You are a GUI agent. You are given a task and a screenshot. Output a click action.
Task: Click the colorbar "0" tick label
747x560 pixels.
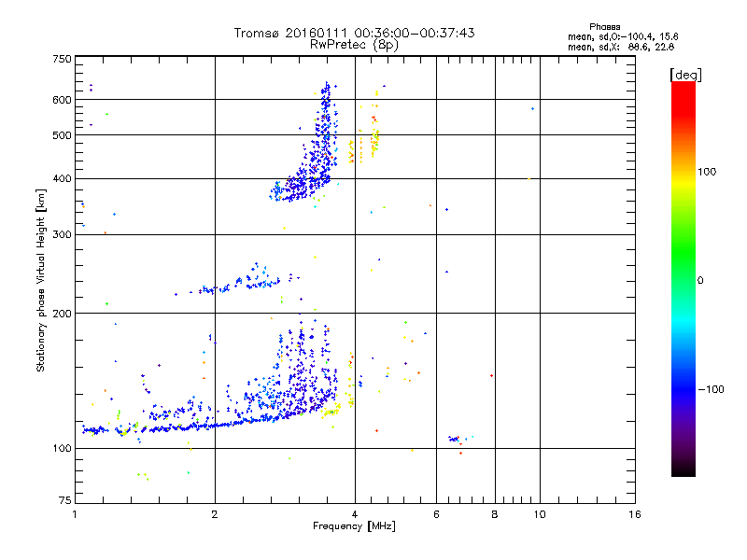tap(700, 280)
